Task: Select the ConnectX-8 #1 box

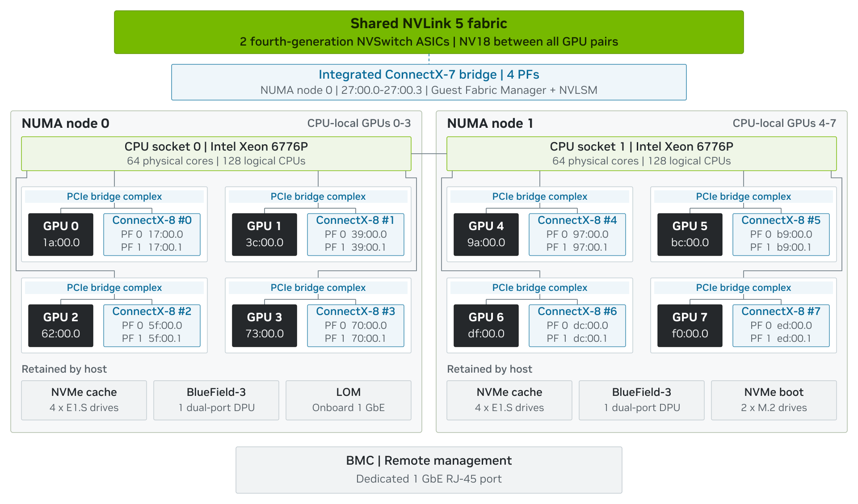Action: point(356,235)
